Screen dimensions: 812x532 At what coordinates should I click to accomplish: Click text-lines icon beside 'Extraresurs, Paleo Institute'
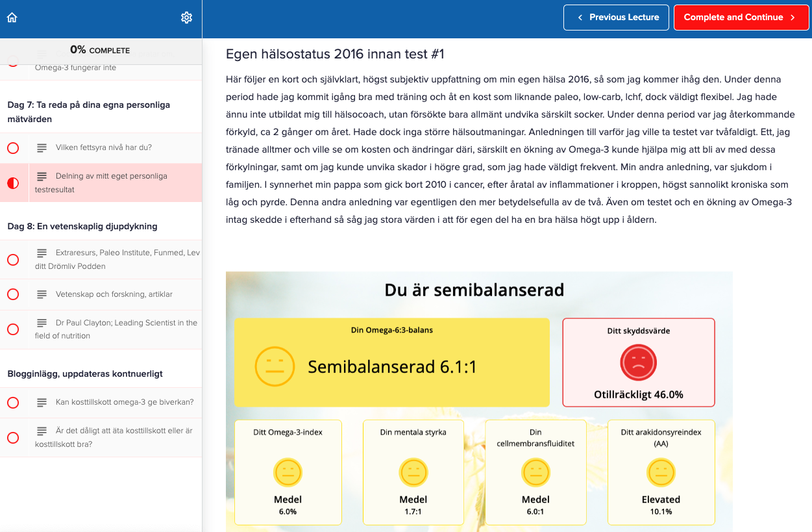click(x=42, y=253)
